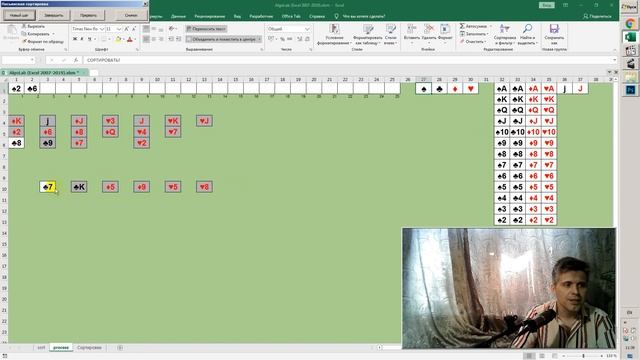The width and height of the screenshot is (640, 360).
Task: Click the Cell Styles icon
Action: point(391,29)
